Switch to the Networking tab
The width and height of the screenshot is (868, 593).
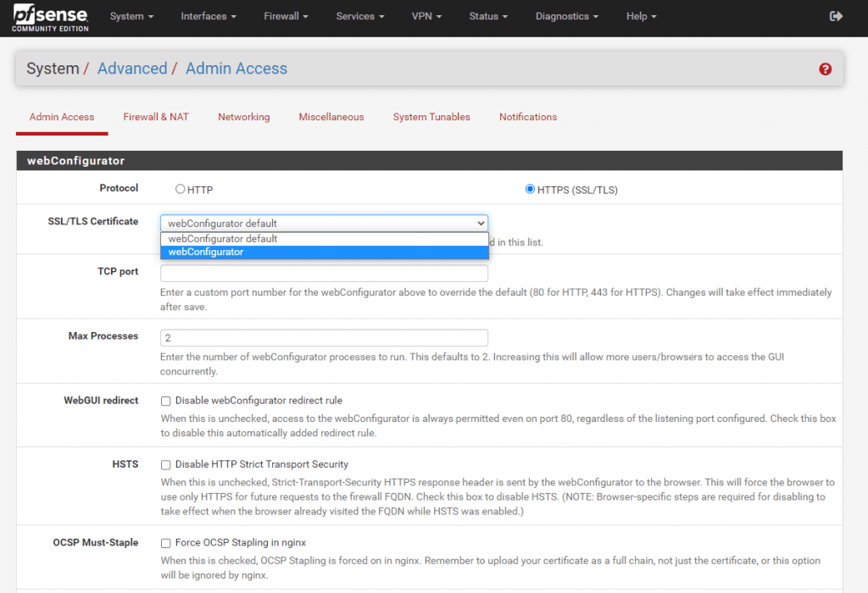[244, 117]
